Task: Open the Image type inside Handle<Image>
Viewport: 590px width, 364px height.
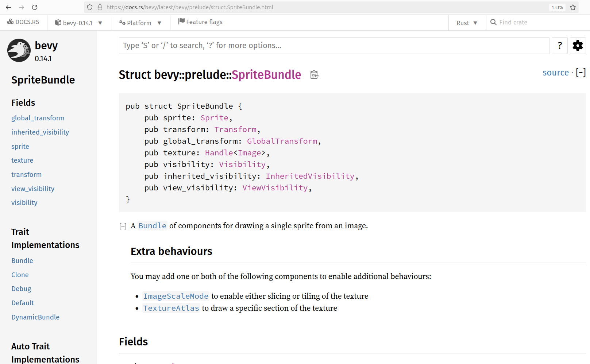Action: pyautogui.click(x=250, y=153)
